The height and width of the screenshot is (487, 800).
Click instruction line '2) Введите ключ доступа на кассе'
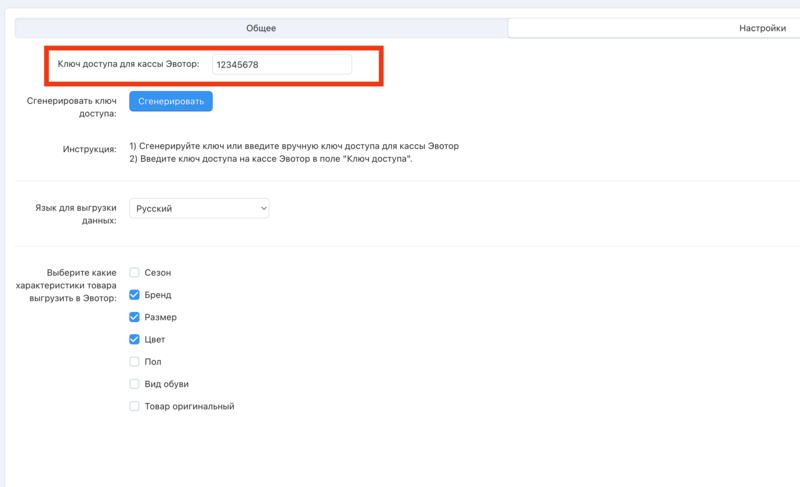[x=270, y=159]
